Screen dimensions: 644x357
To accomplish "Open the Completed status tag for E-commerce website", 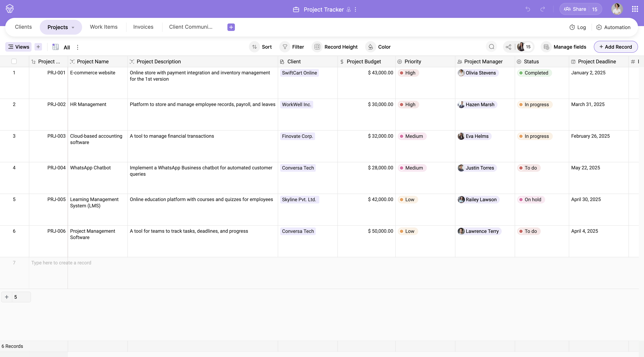I will (x=534, y=73).
